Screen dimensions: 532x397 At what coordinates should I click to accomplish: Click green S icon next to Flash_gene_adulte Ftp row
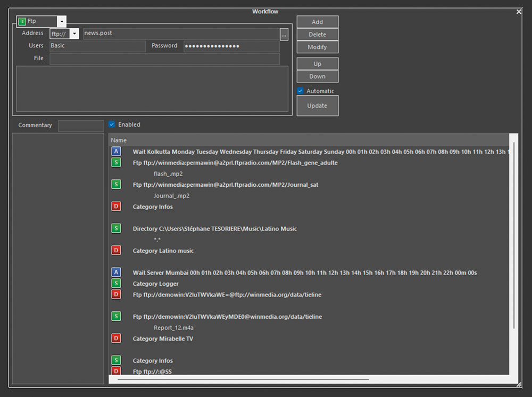tap(116, 163)
